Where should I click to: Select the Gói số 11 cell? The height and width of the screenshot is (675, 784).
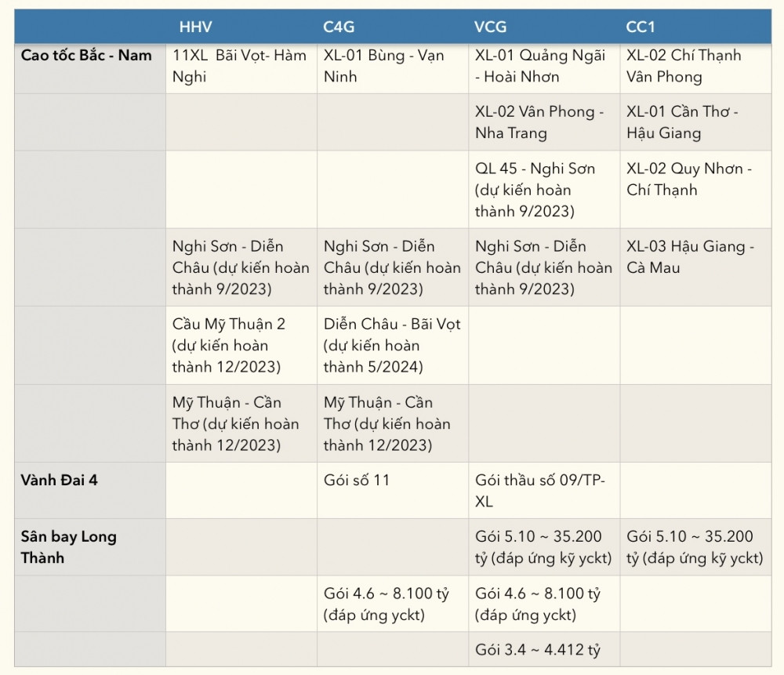pyautogui.click(x=357, y=480)
